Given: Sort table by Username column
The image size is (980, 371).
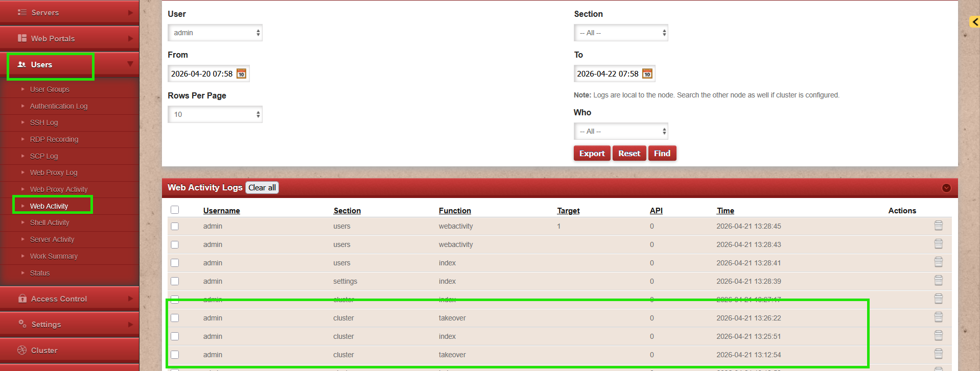Looking at the screenshot, I should [x=221, y=211].
